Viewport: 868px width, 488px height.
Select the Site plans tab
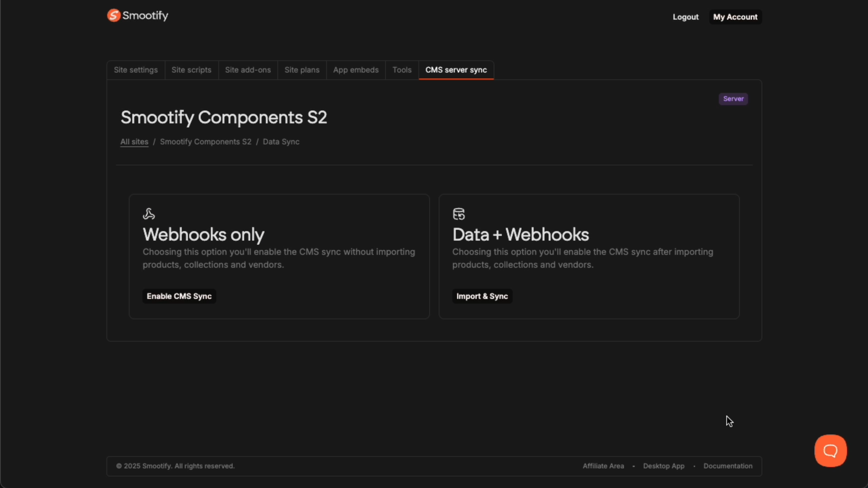pos(302,70)
